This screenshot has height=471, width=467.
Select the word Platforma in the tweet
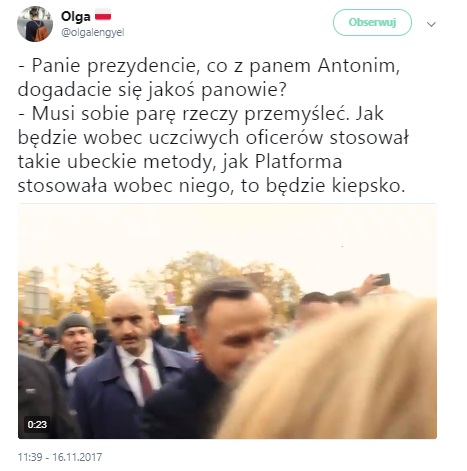[x=299, y=162]
